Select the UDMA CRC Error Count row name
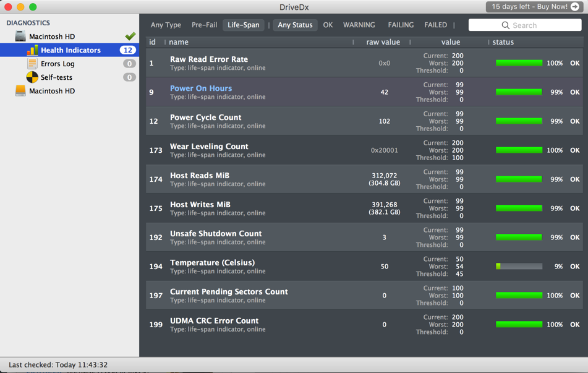588x373 pixels. click(214, 321)
